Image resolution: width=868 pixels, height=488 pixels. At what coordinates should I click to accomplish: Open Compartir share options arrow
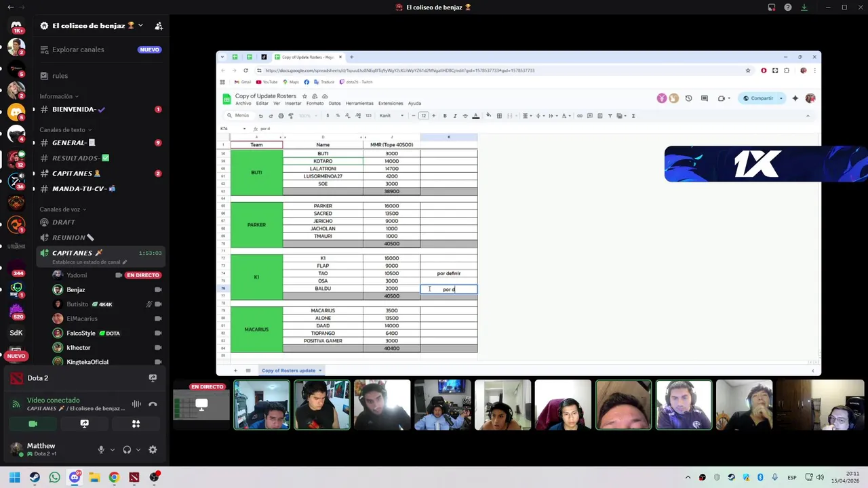pos(781,98)
